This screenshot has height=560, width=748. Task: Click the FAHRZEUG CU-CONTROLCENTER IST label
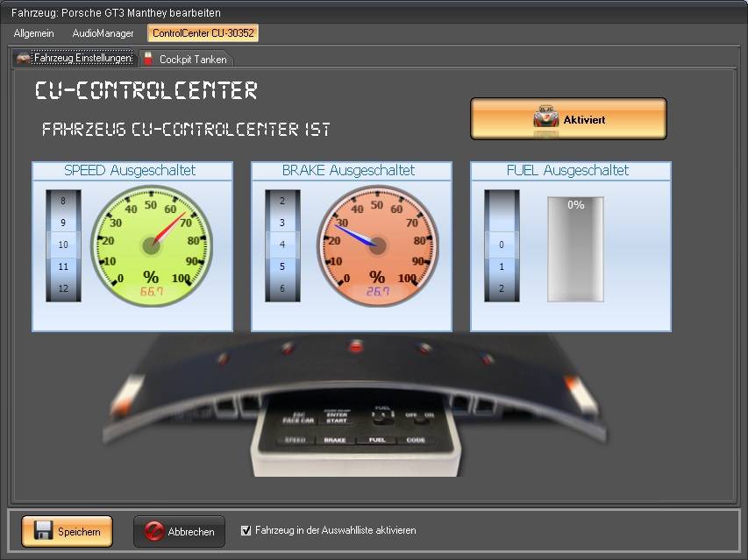pyautogui.click(x=186, y=129)
